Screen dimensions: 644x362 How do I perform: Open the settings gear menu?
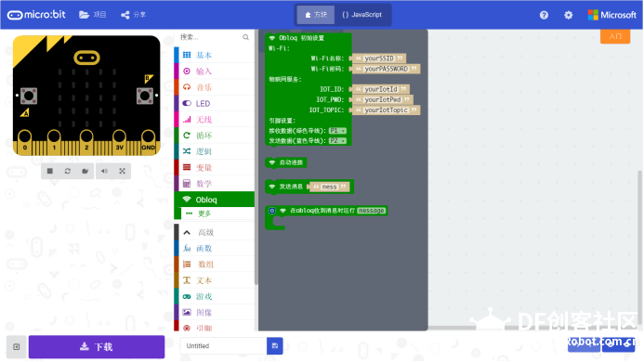coord(569,15)
